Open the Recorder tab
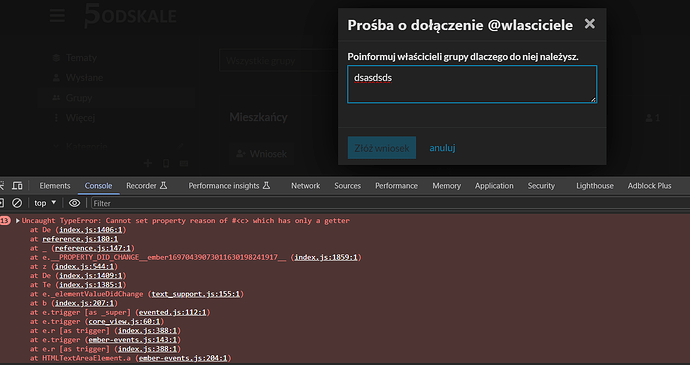This screenshot has height=365, width=690. pyautogui.click(x=147, y=186)
